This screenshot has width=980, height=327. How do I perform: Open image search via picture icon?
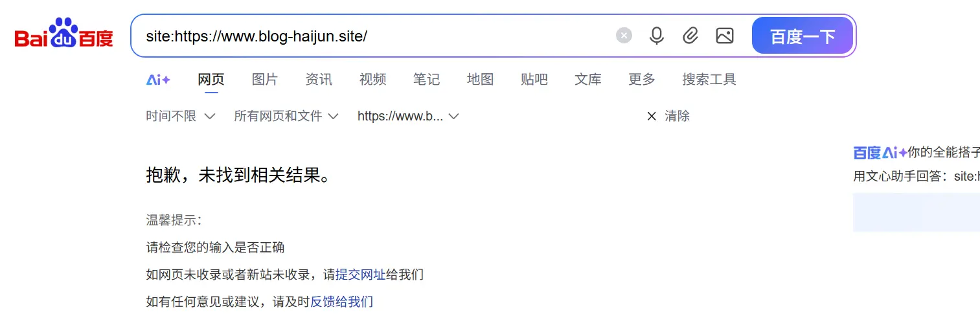tap(725, 36)
